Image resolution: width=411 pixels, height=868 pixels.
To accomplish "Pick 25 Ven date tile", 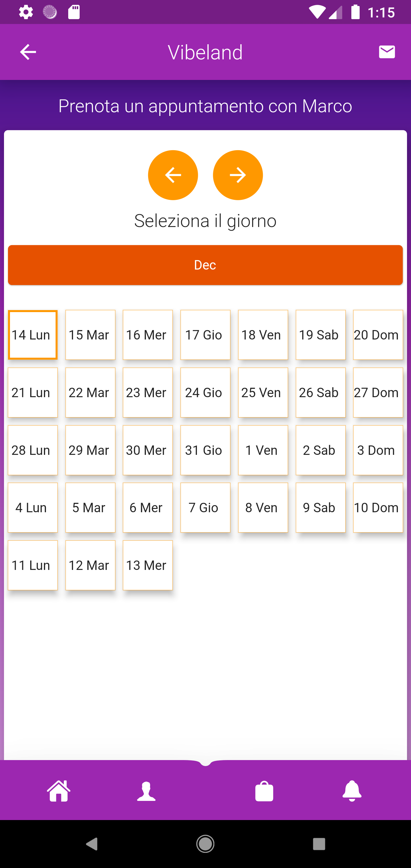I will click(263, 392).
